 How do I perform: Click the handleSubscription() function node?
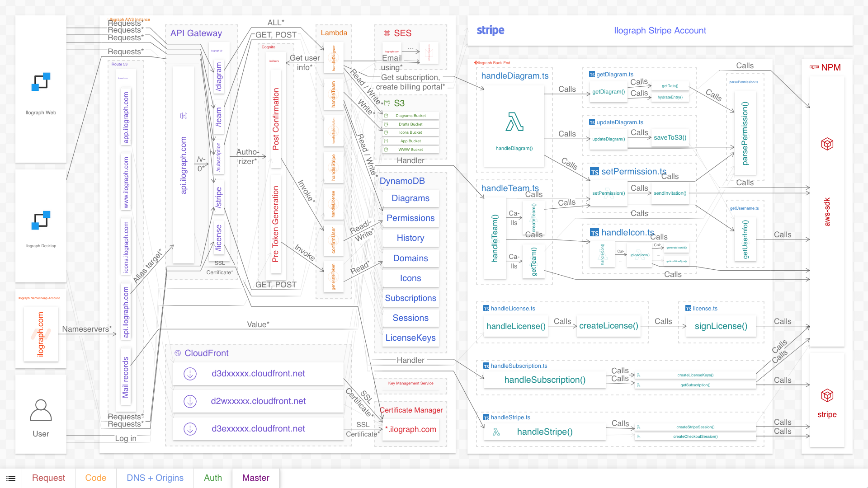coord(545,380)
